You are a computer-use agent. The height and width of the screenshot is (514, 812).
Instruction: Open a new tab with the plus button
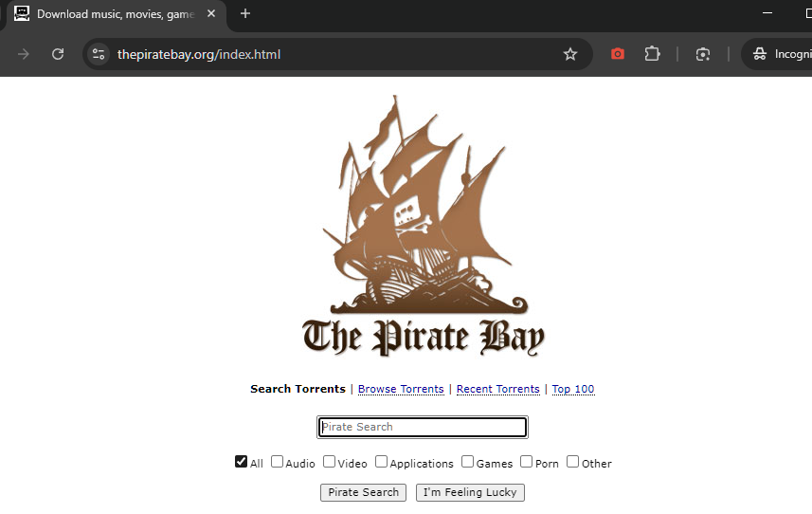245,14
